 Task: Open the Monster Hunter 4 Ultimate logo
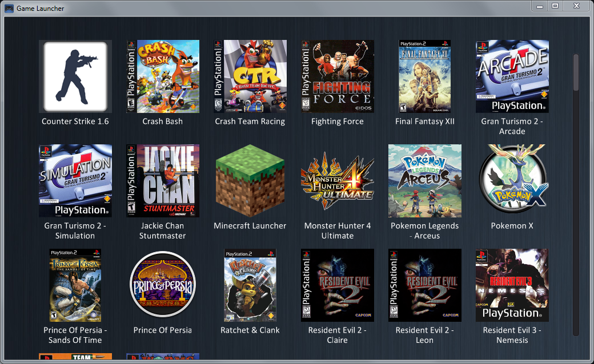point(338,180)
